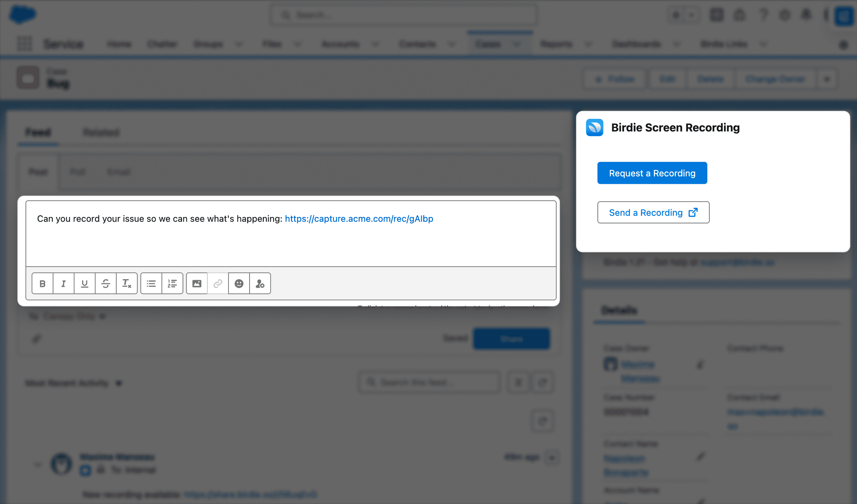Open the notifications bell icon
857x504 pixels.
coord(806,15)
